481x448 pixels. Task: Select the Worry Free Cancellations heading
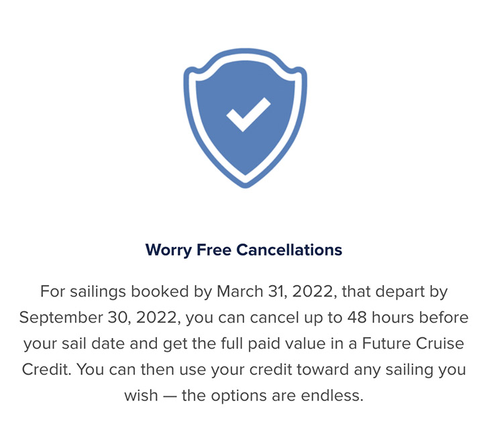pyautogui.click(x=244, y=250)
